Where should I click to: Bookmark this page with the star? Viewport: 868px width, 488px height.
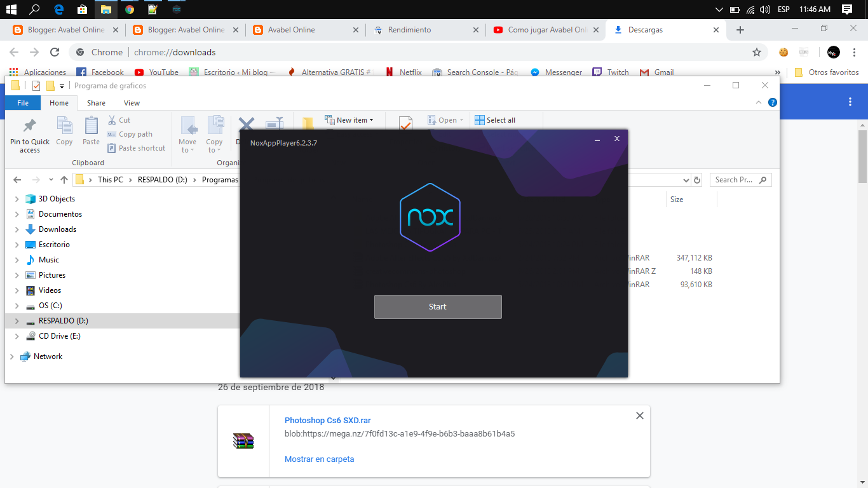click(x=756, y=52)
